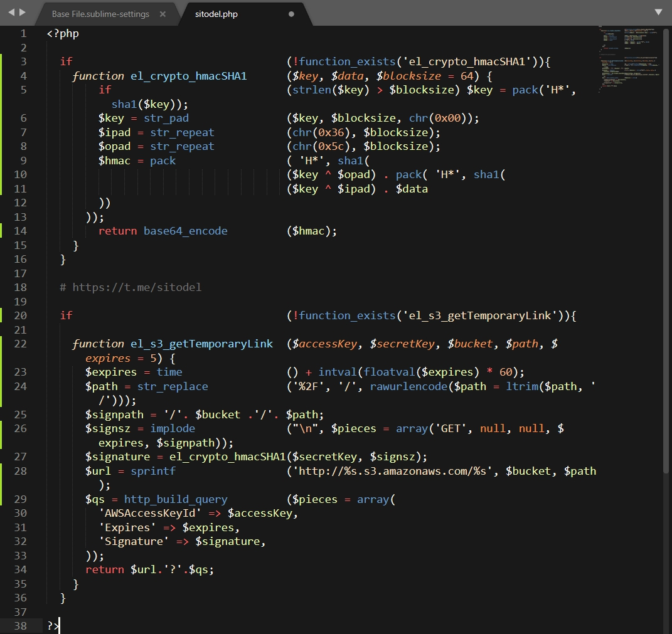
Task: Click the el_s3_getTemporaryLink function name
Action: pyautogui.click(x=201, y=344)
